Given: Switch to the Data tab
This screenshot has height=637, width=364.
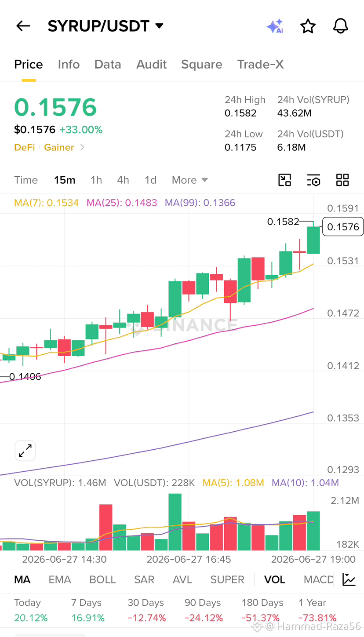Looking at the screenshot, I should click(x=108, y=64).
